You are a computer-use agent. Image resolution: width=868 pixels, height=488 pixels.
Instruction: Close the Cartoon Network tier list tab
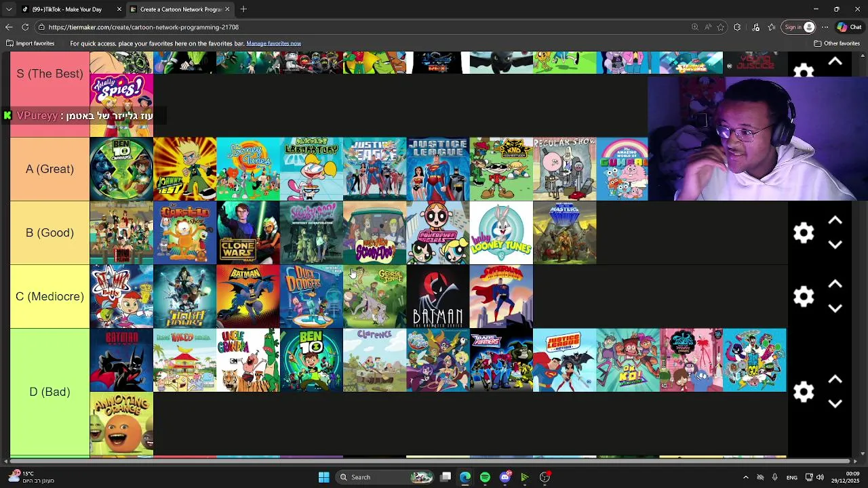(227, 9)
